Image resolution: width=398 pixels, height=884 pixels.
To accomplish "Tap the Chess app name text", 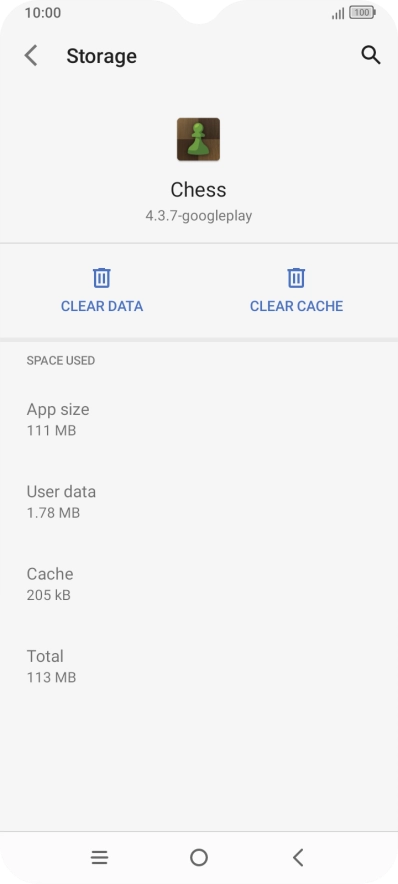I will coord(198,189).
